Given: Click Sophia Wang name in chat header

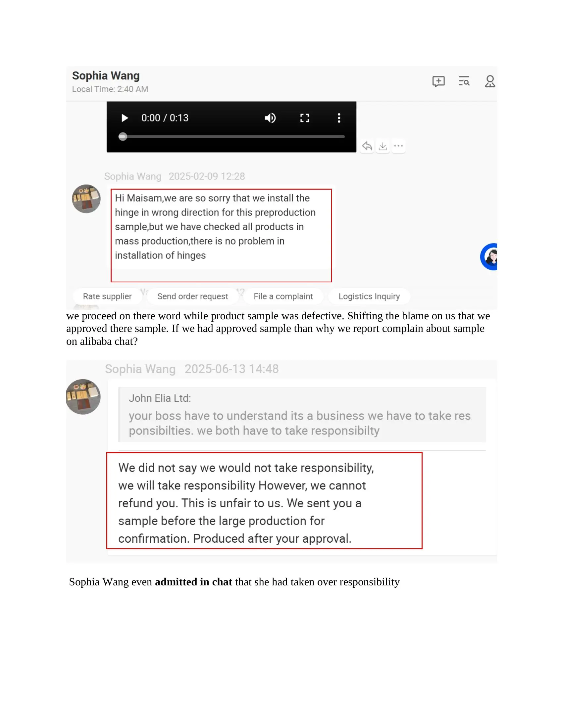Looking at the screenshot, I should tap(106, 76).
